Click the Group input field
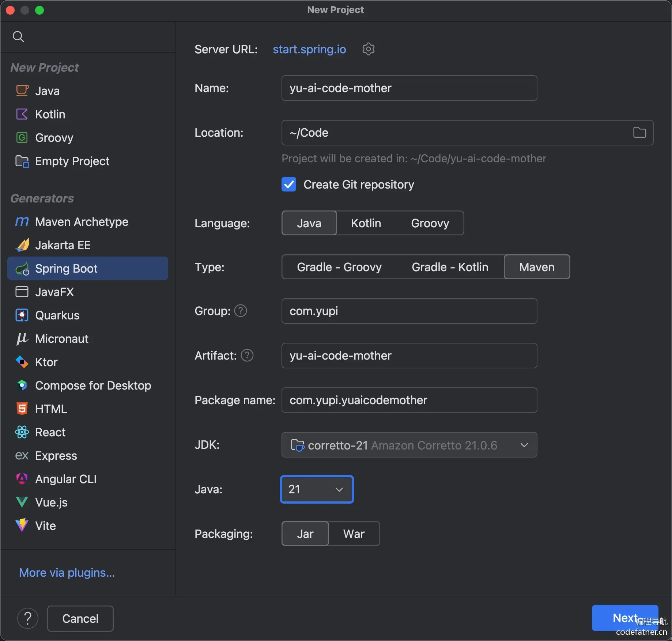This screenshot has width=672, height=641. coord(409,311)
